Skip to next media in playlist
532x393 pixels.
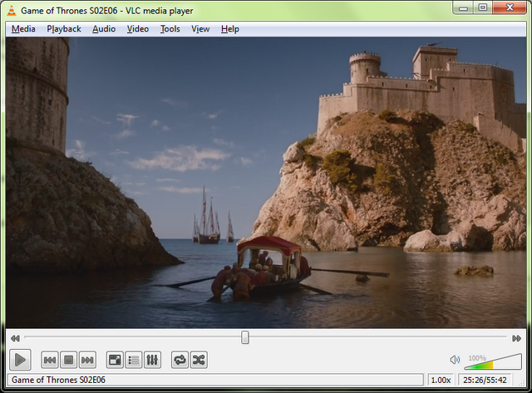(x=87, y=360)
